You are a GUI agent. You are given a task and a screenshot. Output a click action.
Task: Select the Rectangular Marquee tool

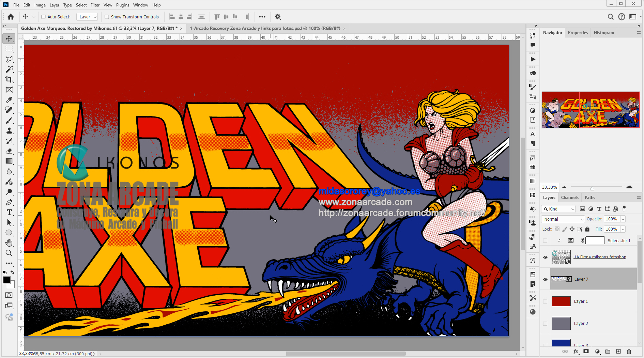tap(9, 49)
